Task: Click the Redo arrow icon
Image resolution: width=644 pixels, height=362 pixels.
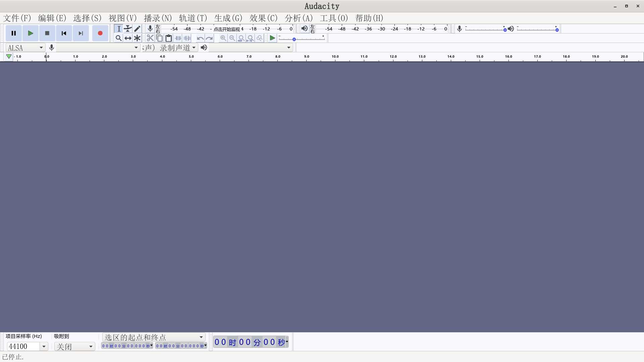Action: (209, 38)
